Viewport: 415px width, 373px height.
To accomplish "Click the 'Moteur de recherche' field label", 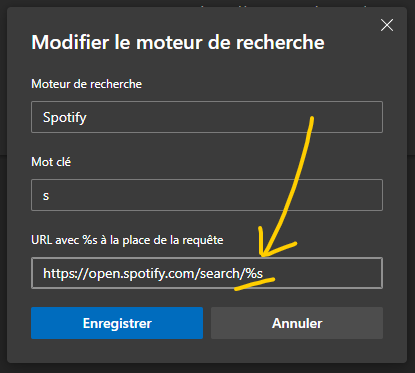I will 87,84.
